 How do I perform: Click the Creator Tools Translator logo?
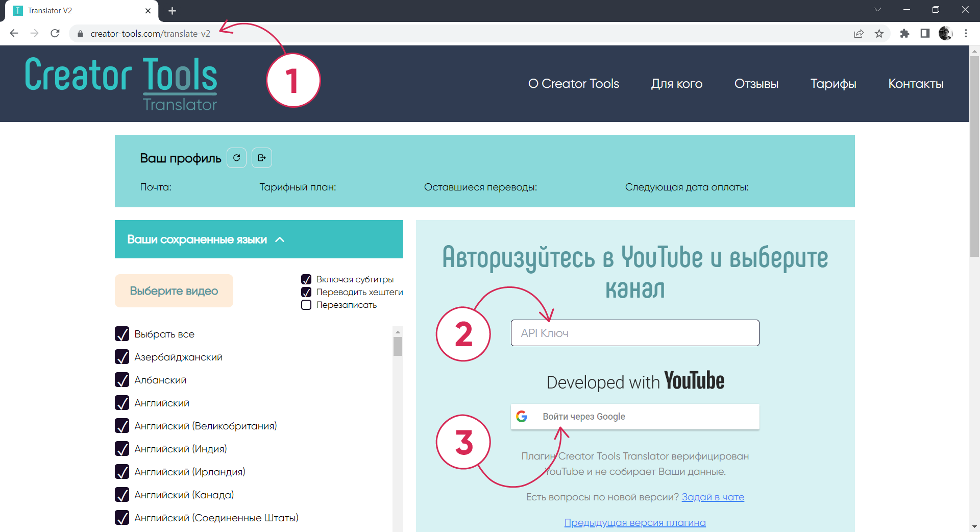click(121, 84)
